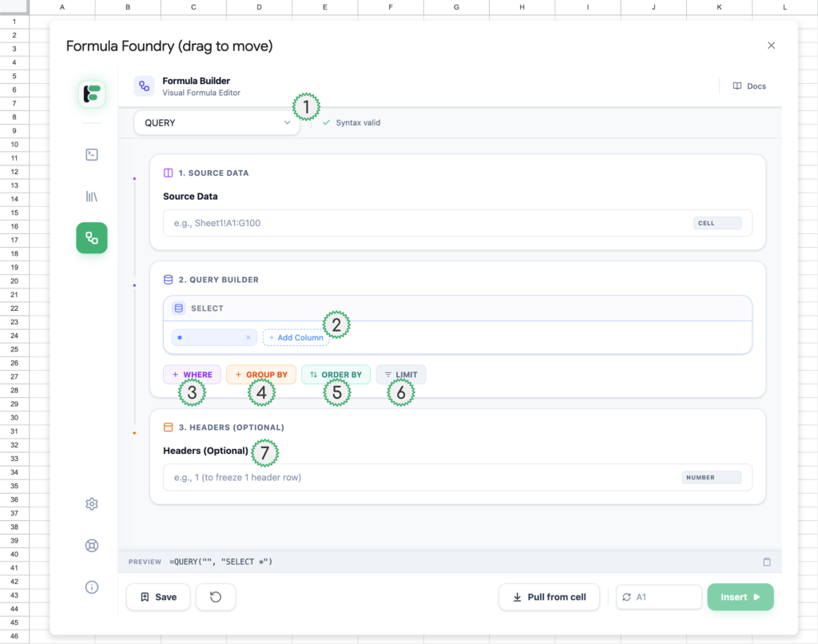Copy the preview formula with the clipboard icon

pyautogui.click(x=767, y=562)
